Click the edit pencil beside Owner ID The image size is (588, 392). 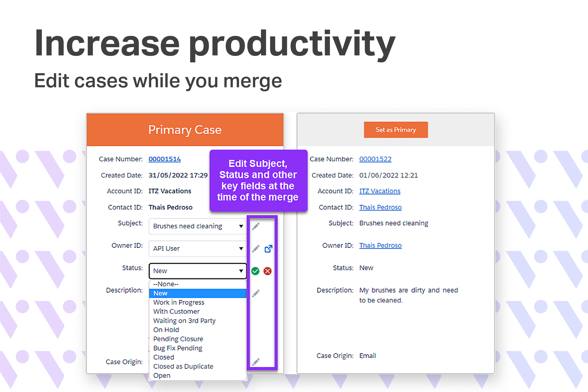pyautogui.click(x=256, y=248)
